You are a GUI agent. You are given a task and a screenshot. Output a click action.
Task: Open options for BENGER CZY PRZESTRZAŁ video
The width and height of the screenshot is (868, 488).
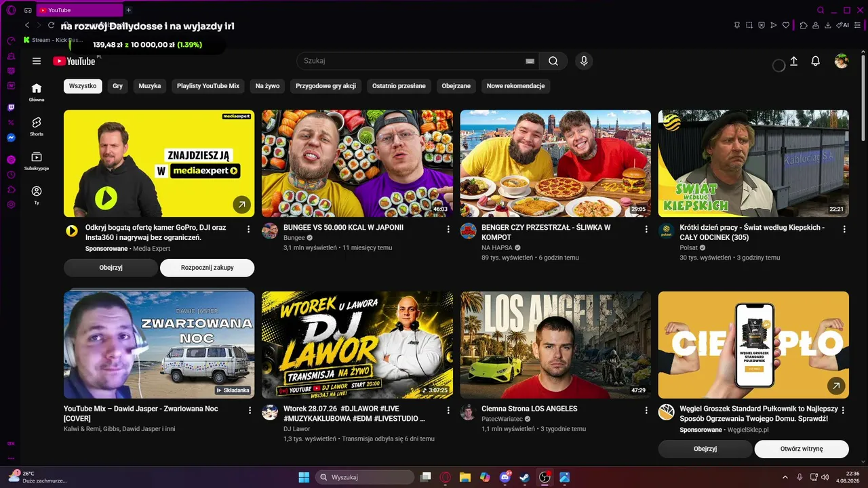pyautogui.click(x=646, y=229)
